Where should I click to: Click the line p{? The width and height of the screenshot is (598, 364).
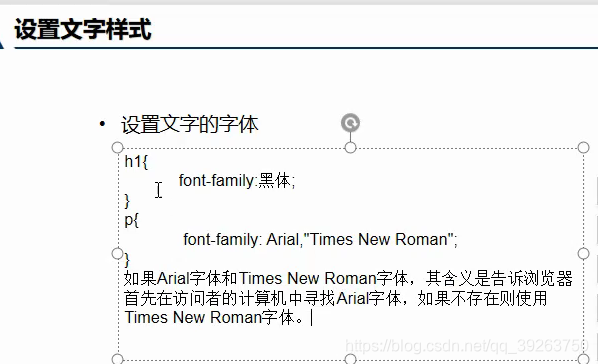coord(132,221)
